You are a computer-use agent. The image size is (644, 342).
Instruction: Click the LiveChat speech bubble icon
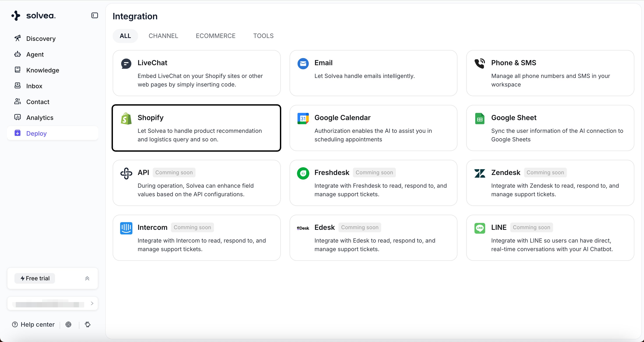[x=126, y=64]
